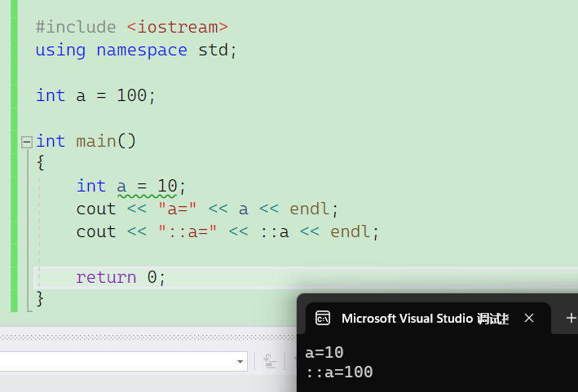
Task: Close the debug console tab
Action: tap(529, 318)
